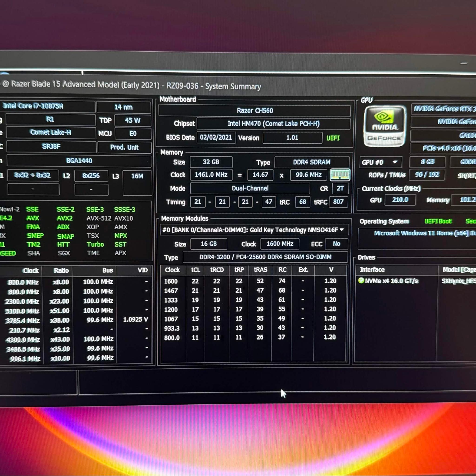Click the 1600 MHz module clock field

280,244
